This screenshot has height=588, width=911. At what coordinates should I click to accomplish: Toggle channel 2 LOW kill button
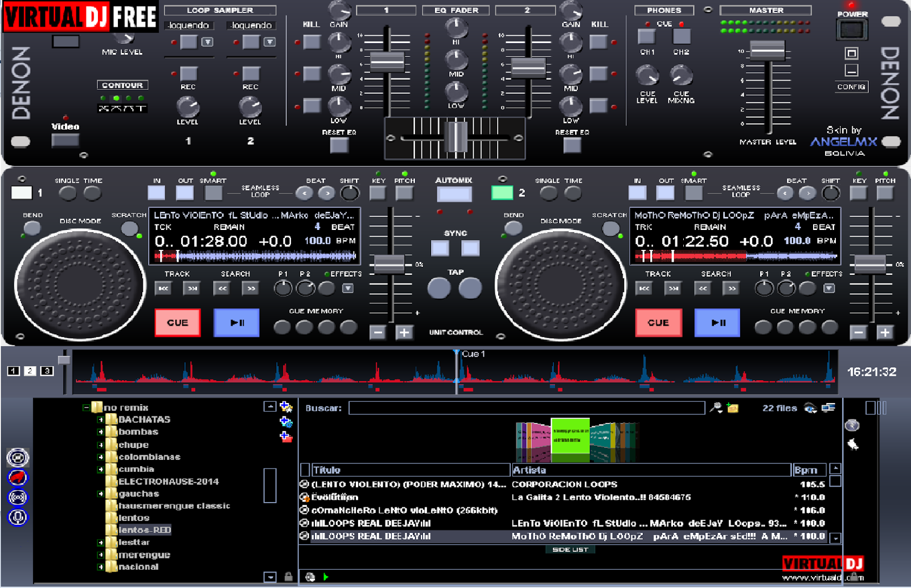pyautogui.click(x=598, y=105)
